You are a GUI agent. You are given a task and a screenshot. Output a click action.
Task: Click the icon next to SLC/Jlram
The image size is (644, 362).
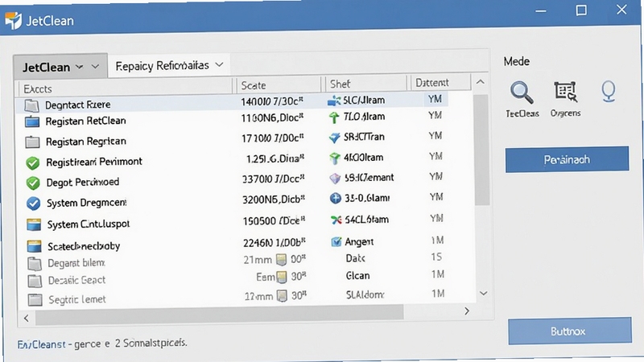pos(334,101)
